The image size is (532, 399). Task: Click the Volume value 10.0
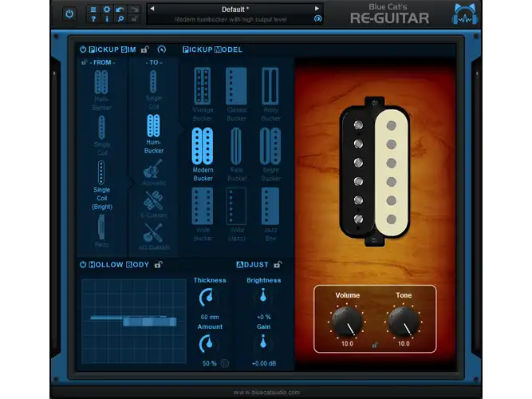coord(347,344)
